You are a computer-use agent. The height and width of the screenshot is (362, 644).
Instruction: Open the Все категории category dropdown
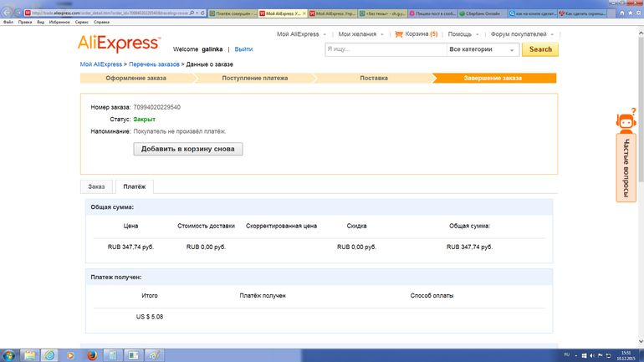pyautogui.click(x=483, y=49)
